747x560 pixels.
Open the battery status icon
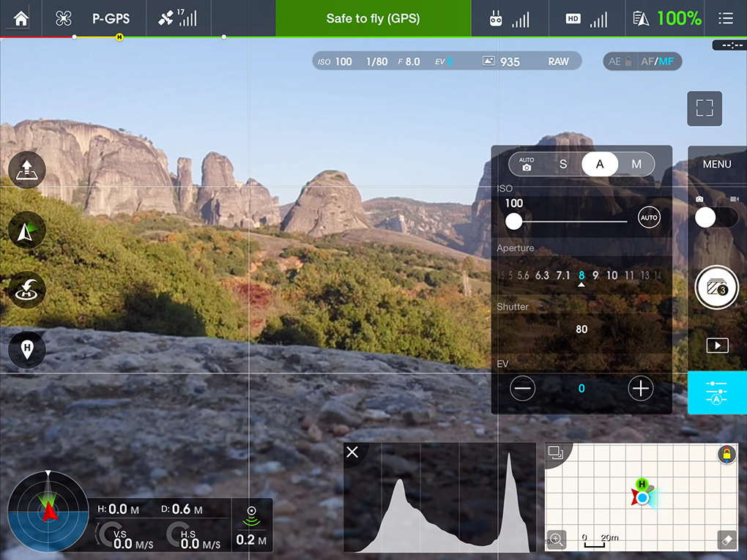641,18
